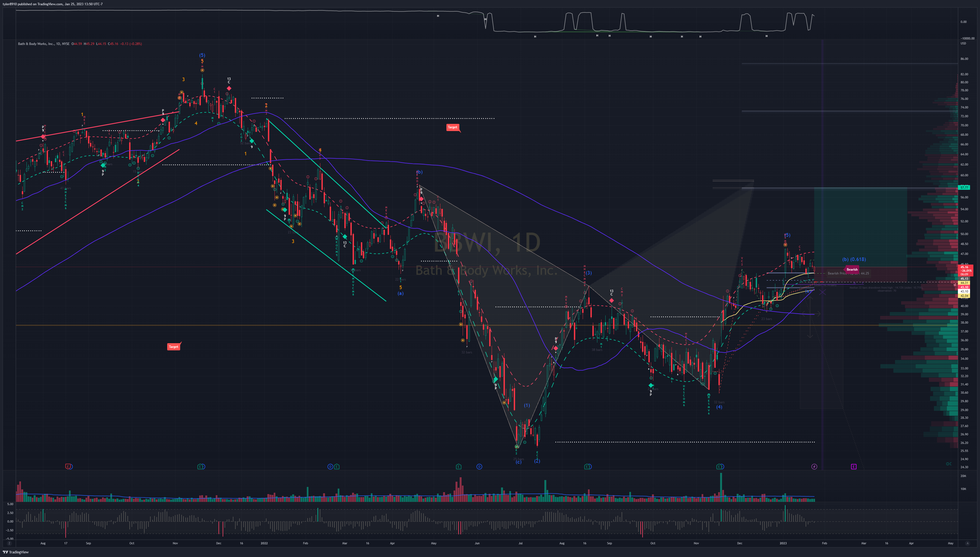980x557 pixels.
Task: Click the purple upcoming earnings marker in late February 2023
Action: (854, 466)
